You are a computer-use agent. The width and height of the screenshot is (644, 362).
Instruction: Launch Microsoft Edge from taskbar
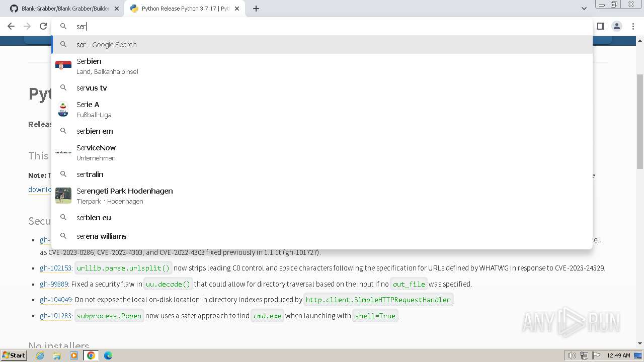(108, 355)
